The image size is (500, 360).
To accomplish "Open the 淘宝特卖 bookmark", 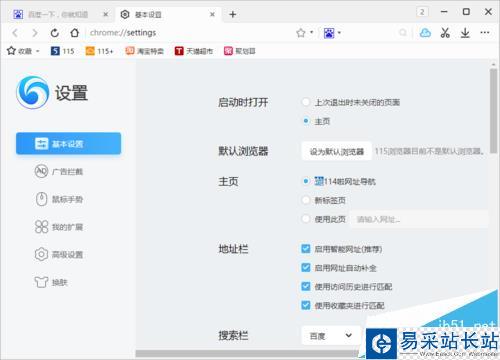I will 145,51.
